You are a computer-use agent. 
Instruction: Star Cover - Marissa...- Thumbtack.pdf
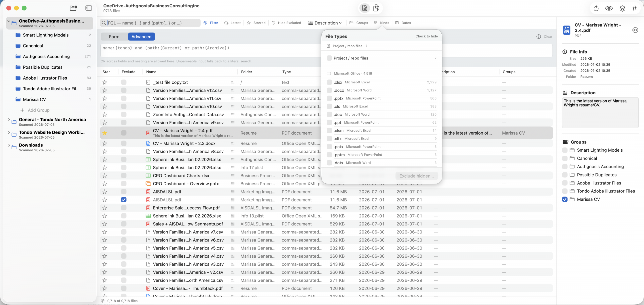click(105, 288)
